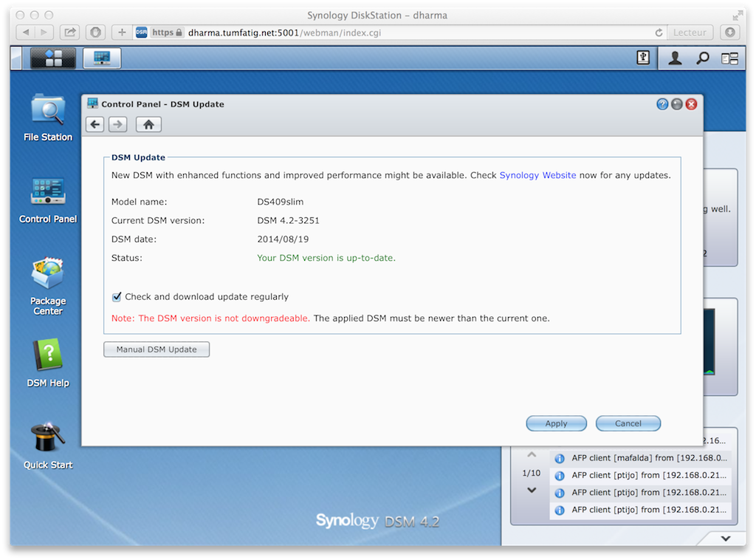Launch the Quick Start wizard icon
The height and width of the screenshot is (560, 756).
click(48, 445)
